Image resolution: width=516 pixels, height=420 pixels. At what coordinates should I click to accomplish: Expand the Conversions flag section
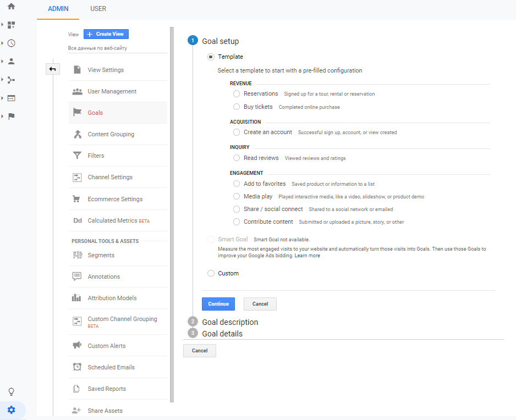tap(11, 116)
